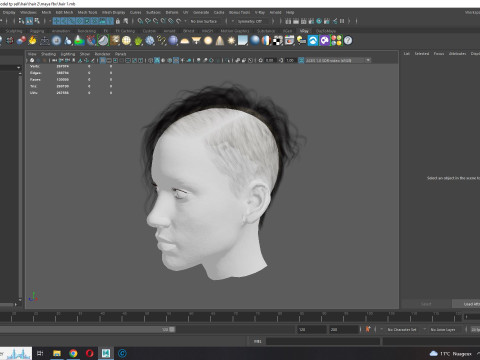Click the green beaker flask shelf icon
Image resolution: width=480 pixels, height=360 pixels.
79,41
